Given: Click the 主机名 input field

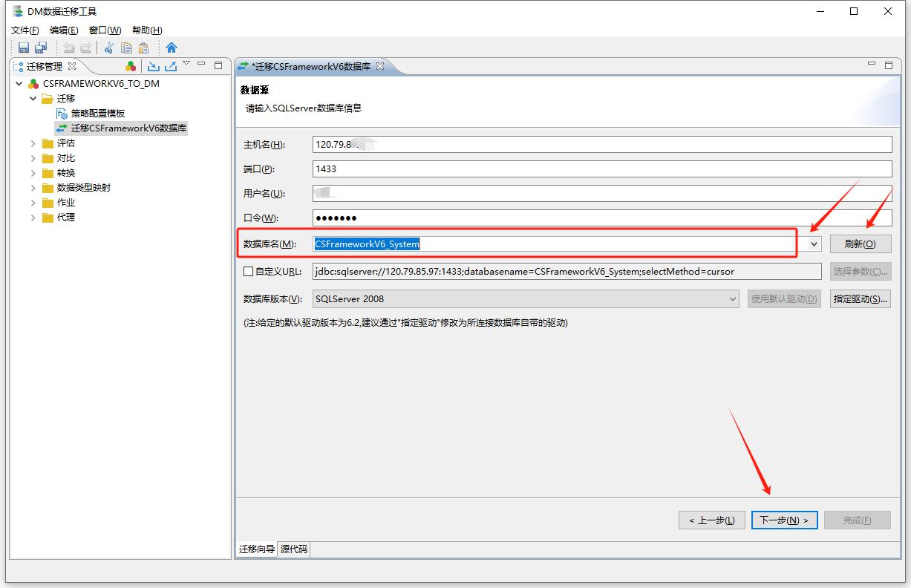Looking at the screenshot, I should point(602,144).
